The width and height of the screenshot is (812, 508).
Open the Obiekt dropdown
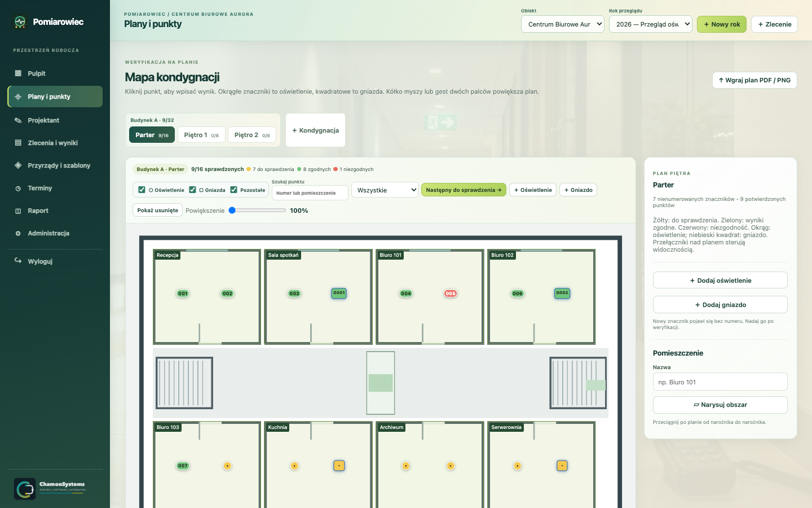click(x=563, y=24)
